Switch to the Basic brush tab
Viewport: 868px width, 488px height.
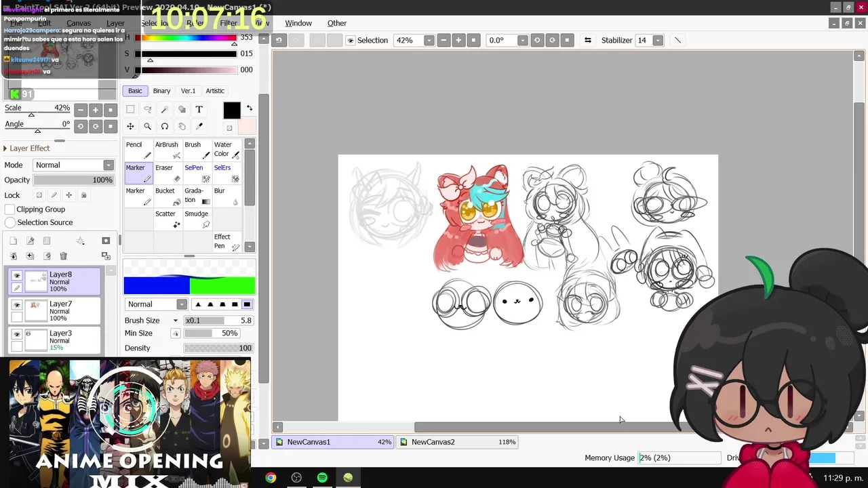click(x=136, y=91)
